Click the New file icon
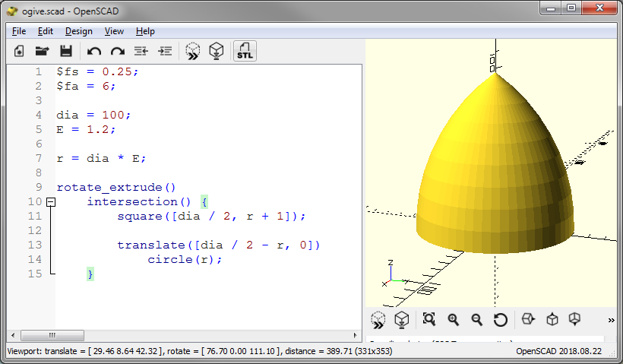 coord(20,51)
